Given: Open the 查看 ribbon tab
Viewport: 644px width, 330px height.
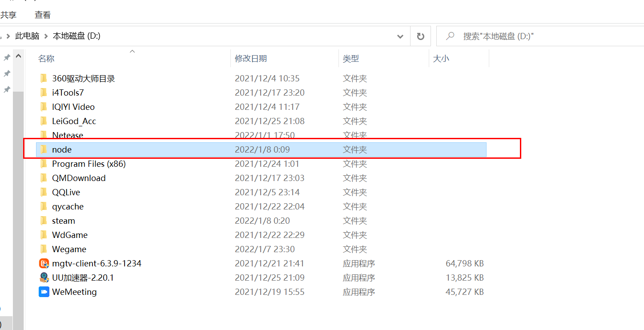Looking at the screenshot, I should pyautogui.click(x=43, y=15).
